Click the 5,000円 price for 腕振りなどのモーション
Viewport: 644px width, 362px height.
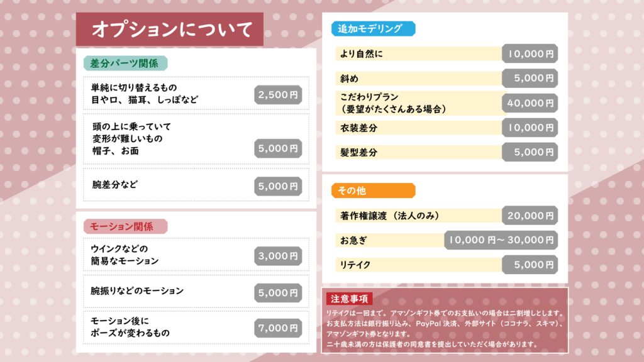pyautogui.click(x=278, y=293)
